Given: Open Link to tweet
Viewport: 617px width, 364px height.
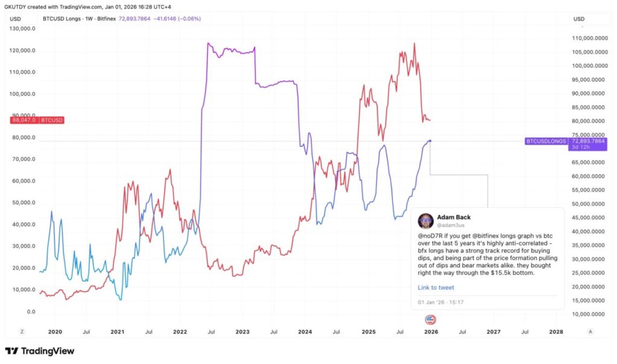Looking at the screenshot, I should click(436, 287).
